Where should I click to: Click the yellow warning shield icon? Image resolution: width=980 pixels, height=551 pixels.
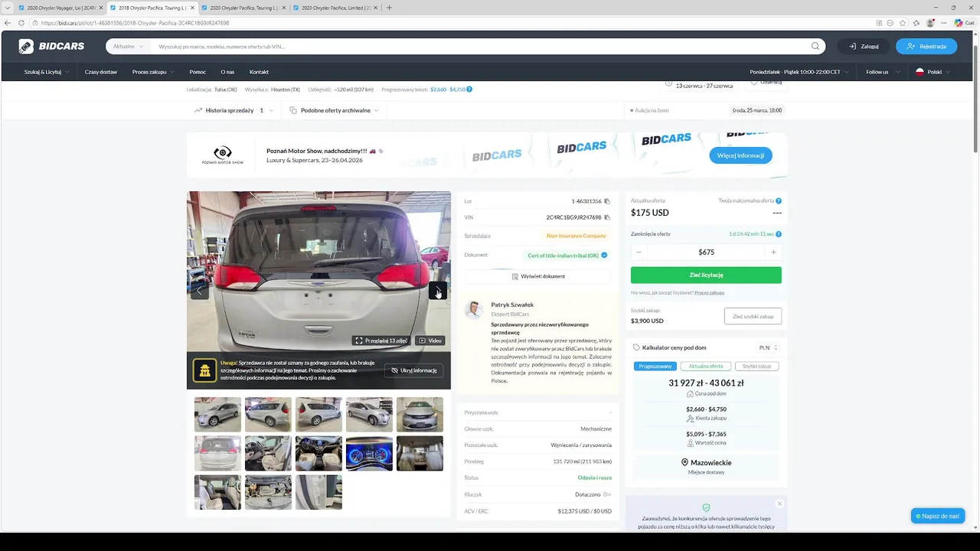(x=204, y=370)
